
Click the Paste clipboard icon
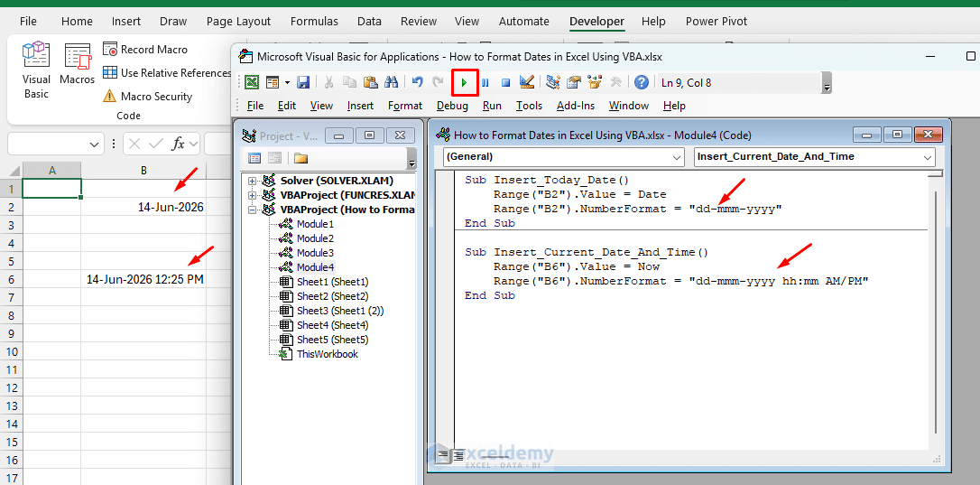[x=371, y=82]
